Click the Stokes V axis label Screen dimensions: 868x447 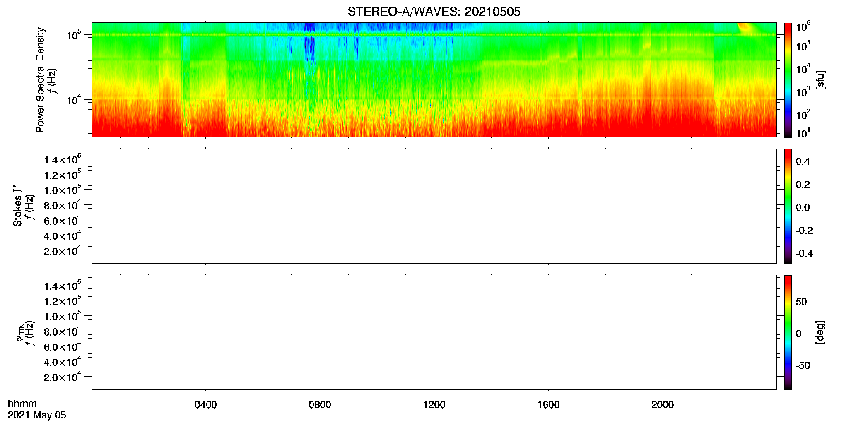17,206
